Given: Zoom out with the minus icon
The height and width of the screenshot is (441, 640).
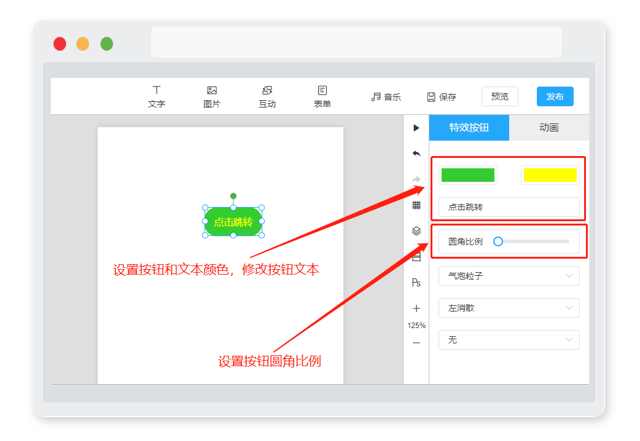Looking at the screenshot, I should pyautogui.click(x=416, y=343).
